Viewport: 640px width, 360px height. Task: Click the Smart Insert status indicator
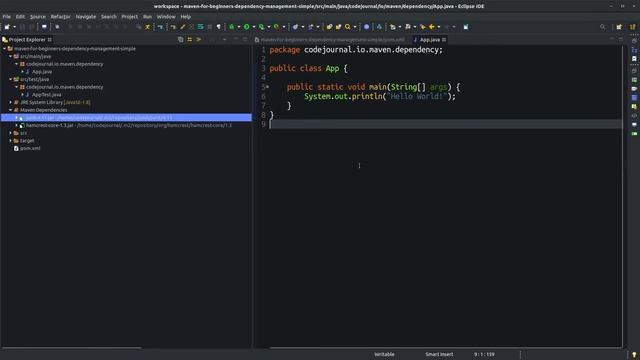tap(439, 354)
